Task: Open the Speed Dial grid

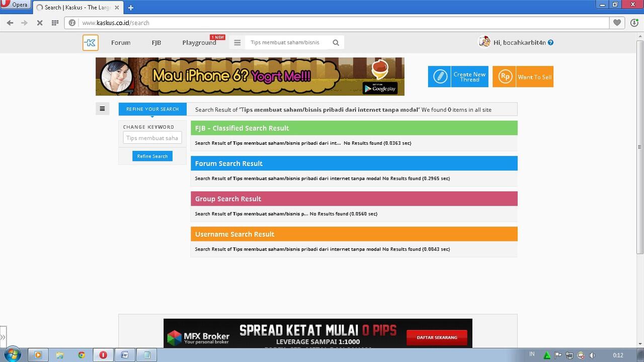Action: point(55,23)
